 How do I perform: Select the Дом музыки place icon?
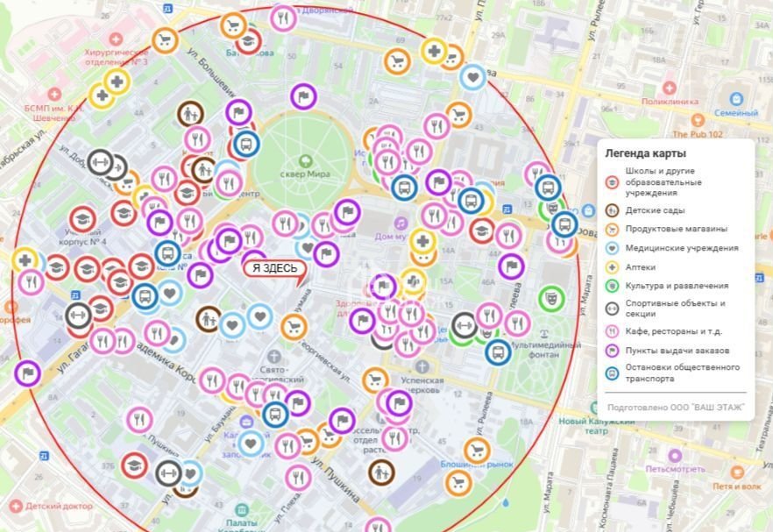401,223
